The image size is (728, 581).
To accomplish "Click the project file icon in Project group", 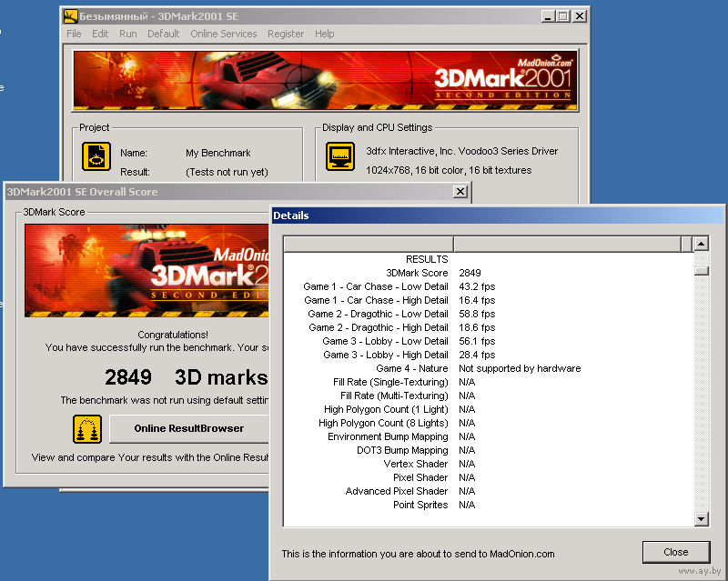I will (96, 156).
